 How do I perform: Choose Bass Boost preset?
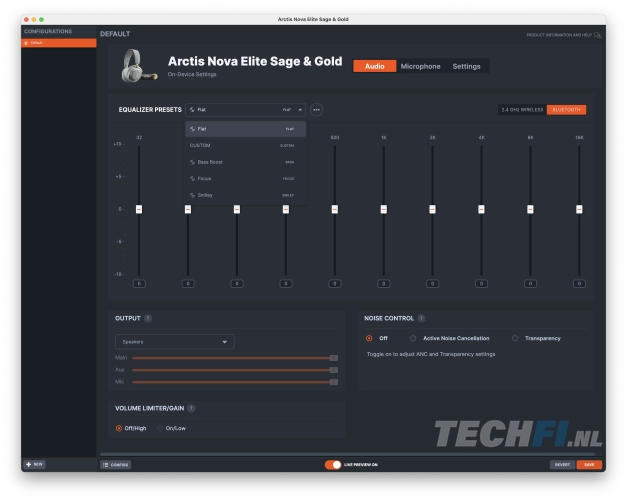[246, 162]
